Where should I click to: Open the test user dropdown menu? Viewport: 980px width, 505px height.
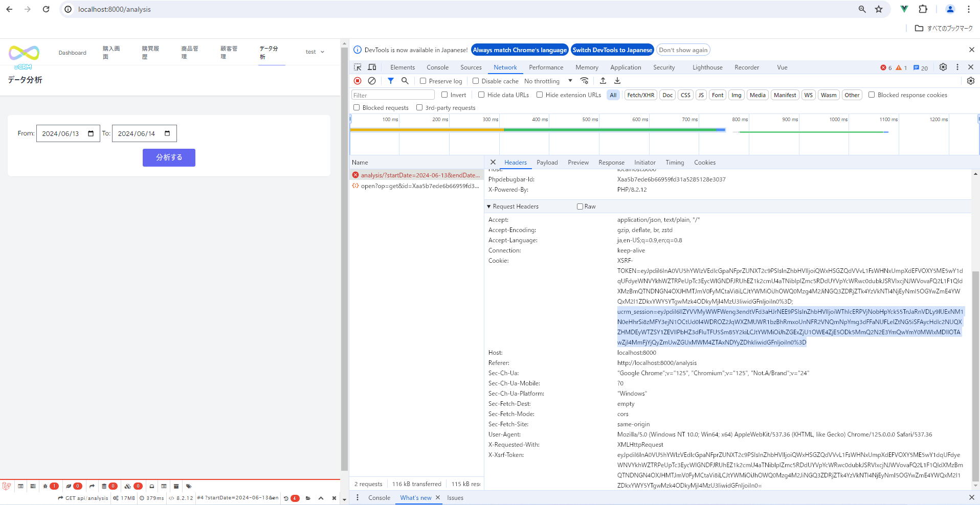point(315,52)
